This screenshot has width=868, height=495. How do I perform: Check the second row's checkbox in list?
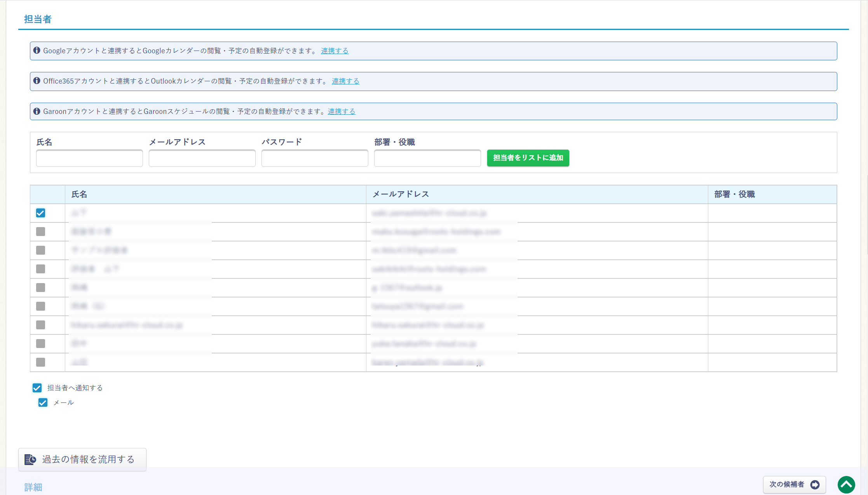[40, 232]
